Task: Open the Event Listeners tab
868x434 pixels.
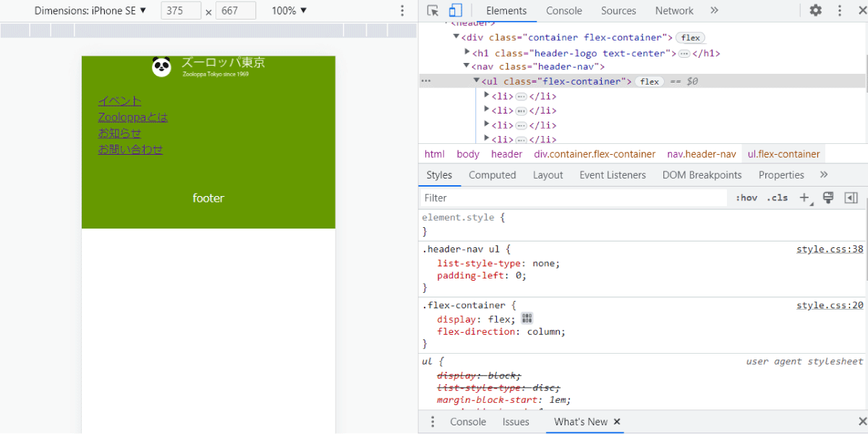Action: [613, 175]
